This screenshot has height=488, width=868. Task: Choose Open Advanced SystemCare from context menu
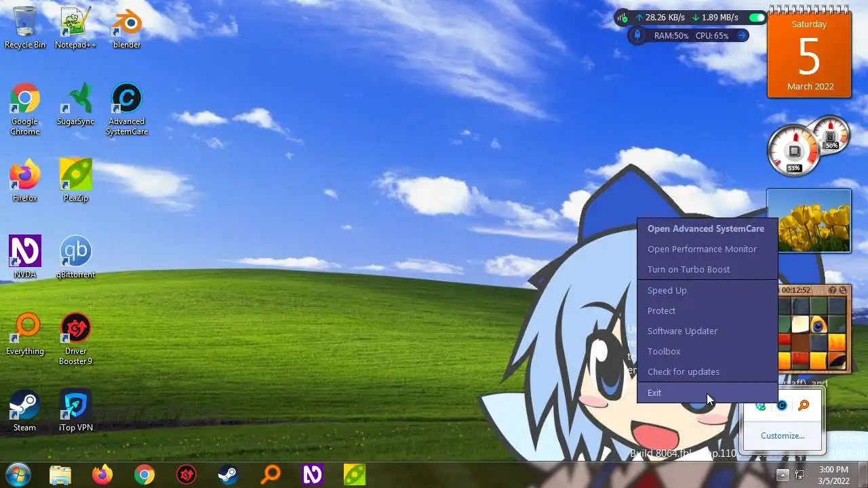pyautogui.click(x=707, y=228)
